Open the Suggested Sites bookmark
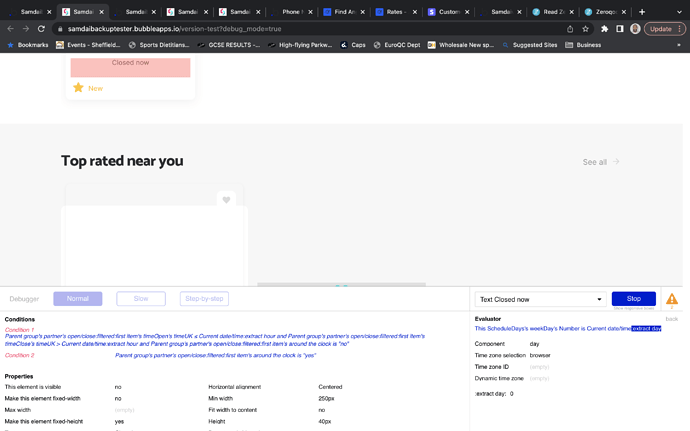The image size is (690, 431). tap(530, 45)
